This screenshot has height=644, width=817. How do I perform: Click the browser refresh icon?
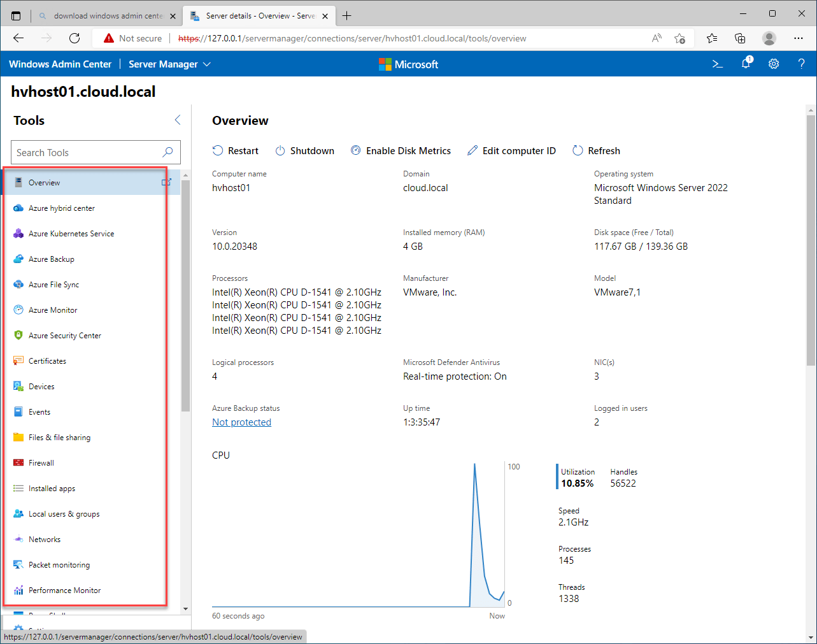coord(75,38)
